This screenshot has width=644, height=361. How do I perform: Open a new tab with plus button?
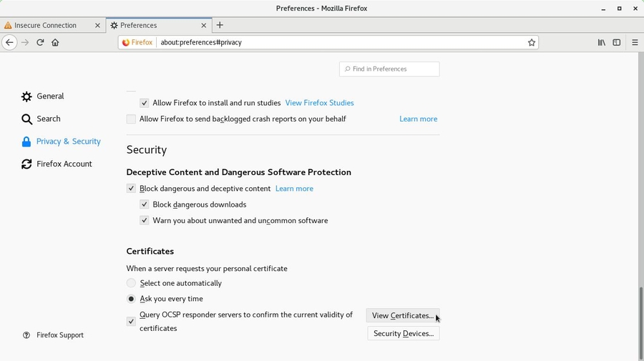click(220, 25)
